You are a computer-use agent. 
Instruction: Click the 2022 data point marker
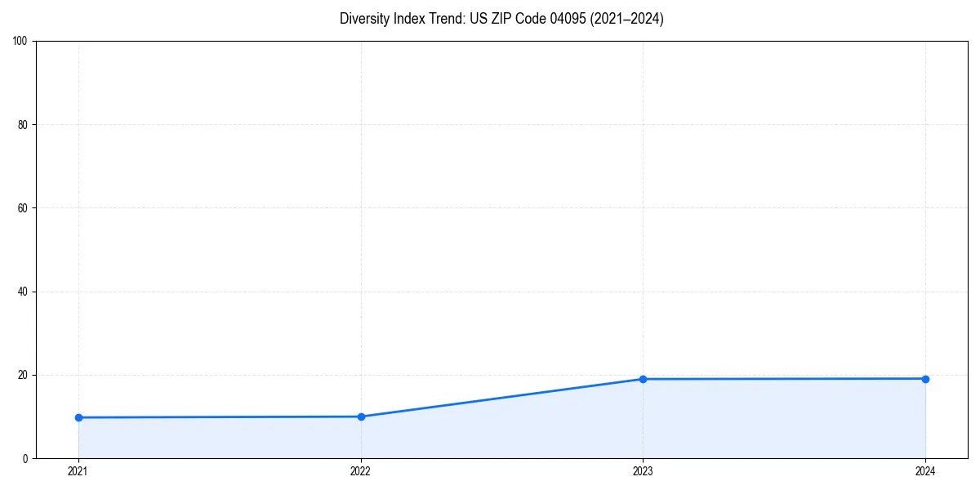(x=361, y=416)
